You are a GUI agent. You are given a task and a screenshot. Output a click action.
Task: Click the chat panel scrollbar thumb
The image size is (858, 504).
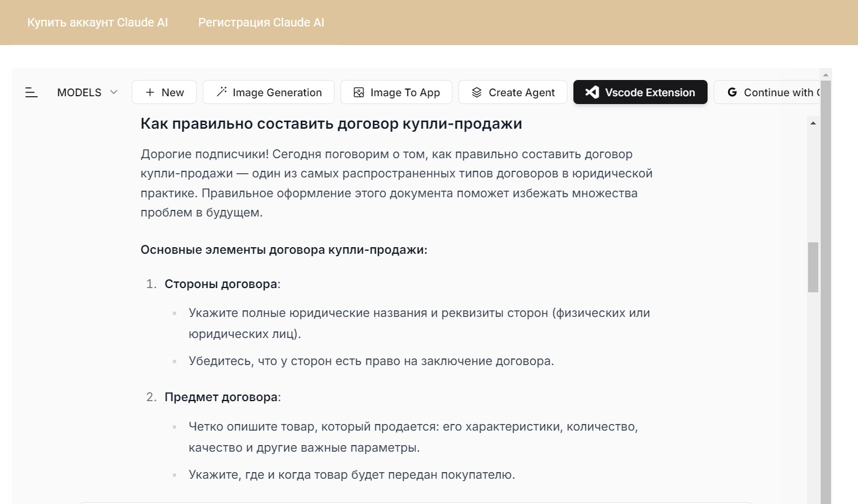pyautogui.click(x=813, y=267)
